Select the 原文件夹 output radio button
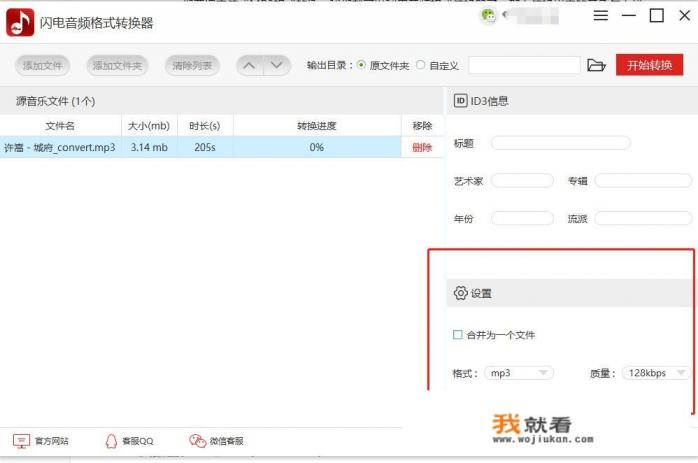This screenshot has width=698, height=463. (x=361, y=65)
